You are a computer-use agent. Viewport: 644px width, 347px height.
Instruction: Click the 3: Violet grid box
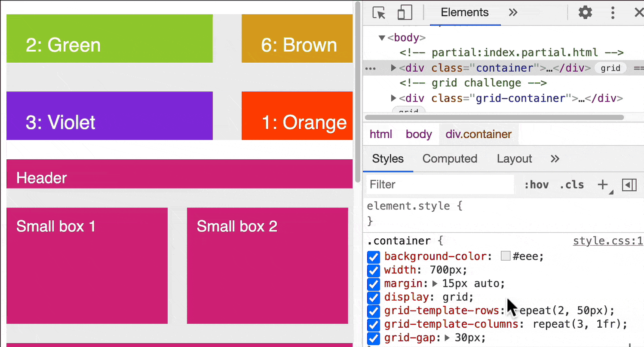coord(110,116)
